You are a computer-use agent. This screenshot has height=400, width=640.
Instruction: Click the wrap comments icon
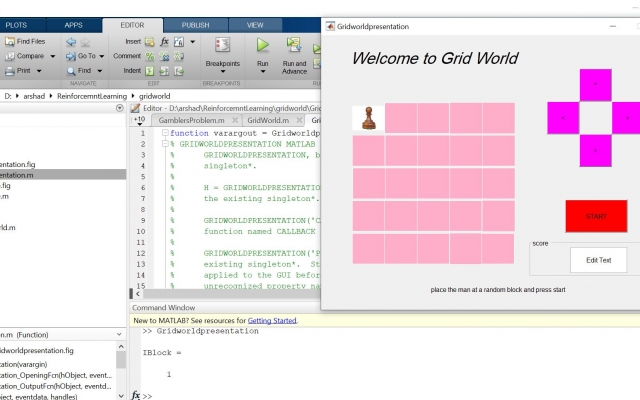179,56
